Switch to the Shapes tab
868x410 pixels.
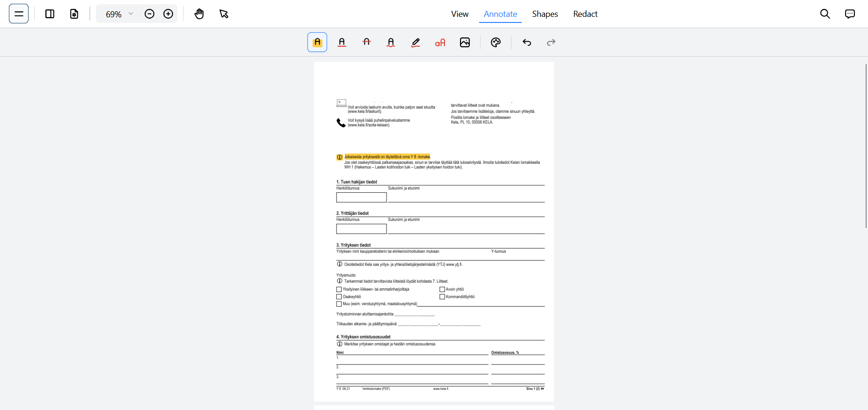[545, 14]
